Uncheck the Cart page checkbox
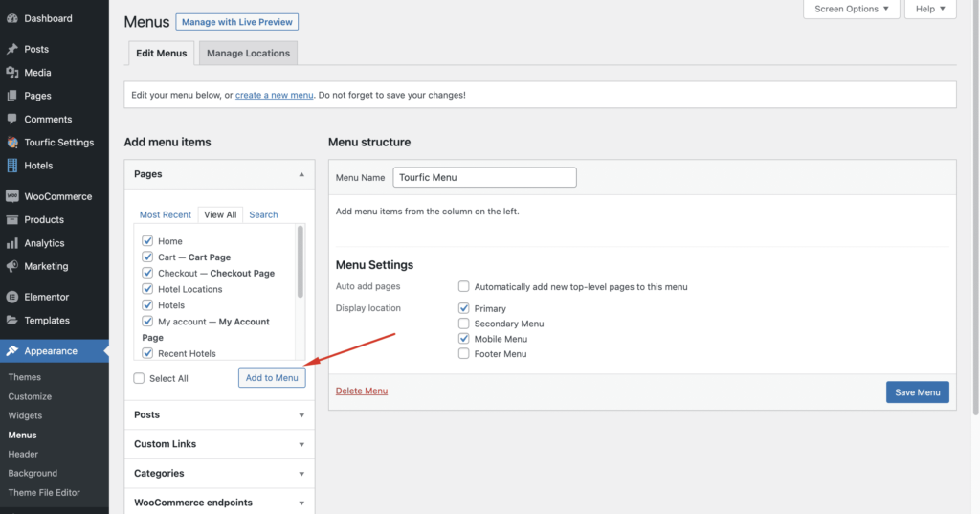 tap(147, 257)
